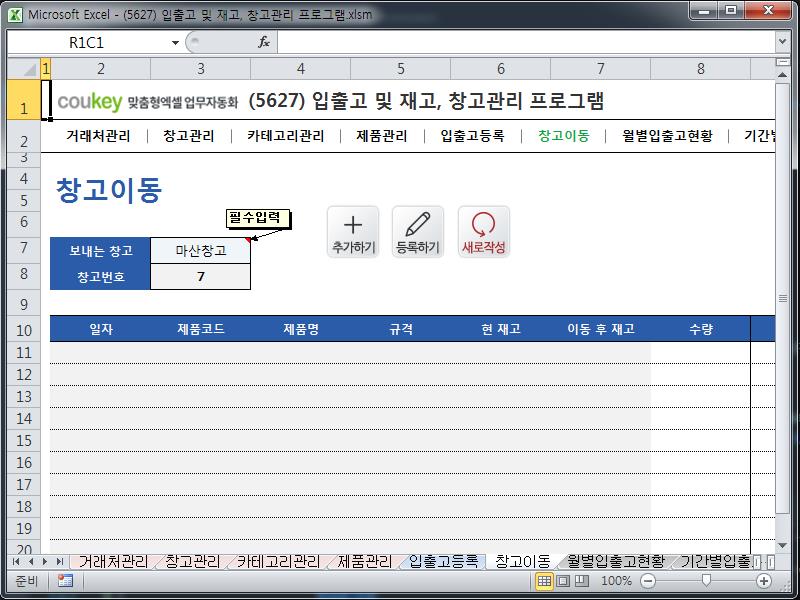Click the vertical scrollbar down arrow
800x600 pixels.
point(782,546)
